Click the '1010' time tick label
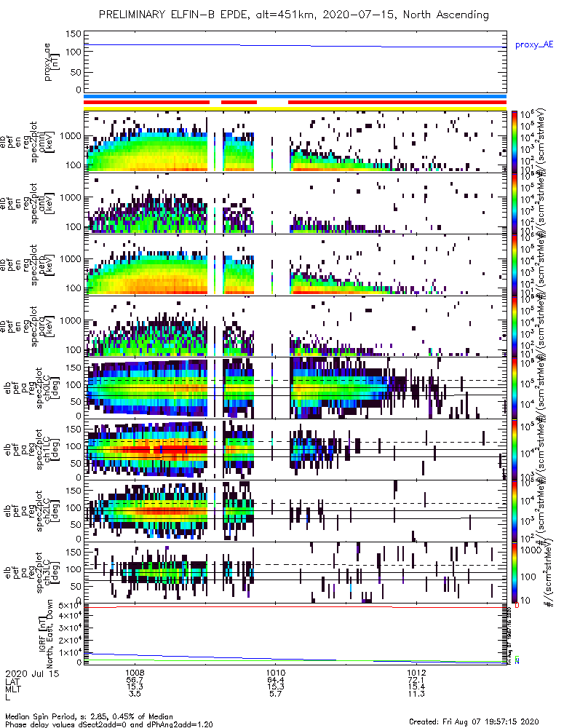Screen dimensions: 564x728 (x=276, y=672)
